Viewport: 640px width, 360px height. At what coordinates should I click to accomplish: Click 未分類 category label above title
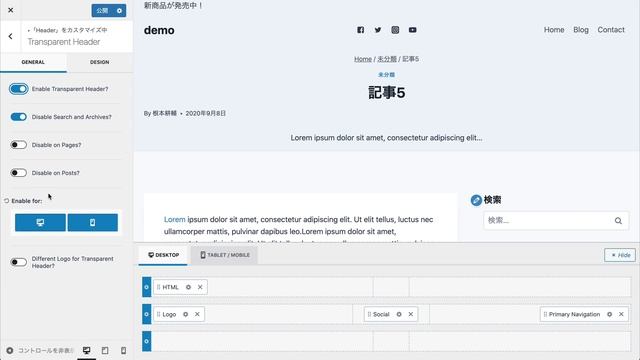(386, 75)
